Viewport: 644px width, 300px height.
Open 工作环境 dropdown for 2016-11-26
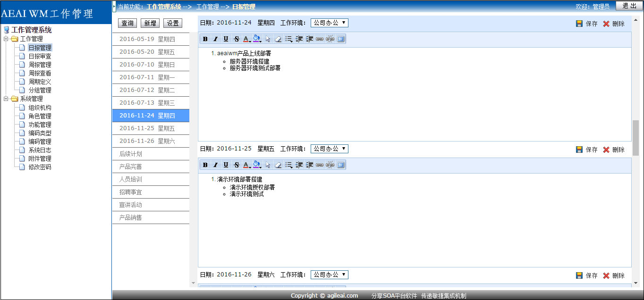click(329, 275)
